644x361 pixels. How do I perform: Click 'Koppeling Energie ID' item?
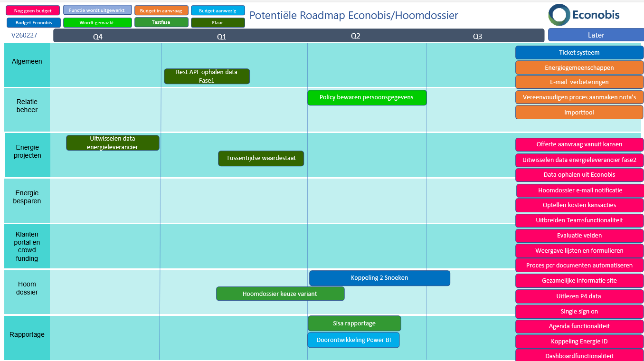(579, 342)
